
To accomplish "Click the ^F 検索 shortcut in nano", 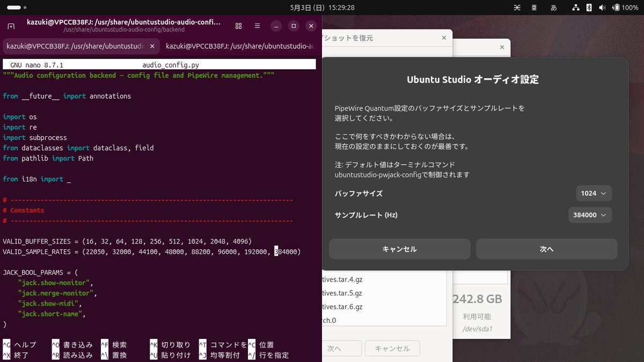I will 114,345.
